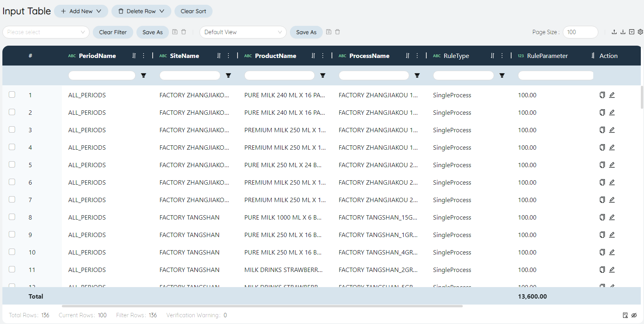Open ProcessName column three-dot menu
This screenshot has width=644, height=324.
point(417,56)
